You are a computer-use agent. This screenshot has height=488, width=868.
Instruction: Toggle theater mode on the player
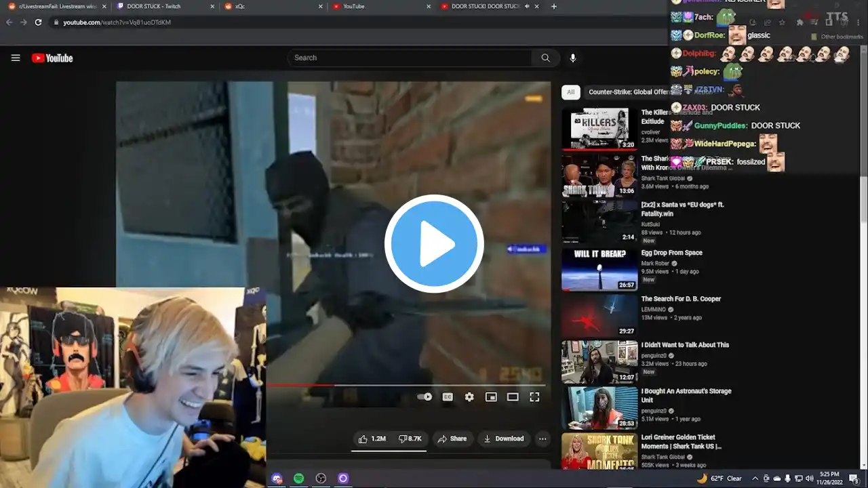click(513, 397)
